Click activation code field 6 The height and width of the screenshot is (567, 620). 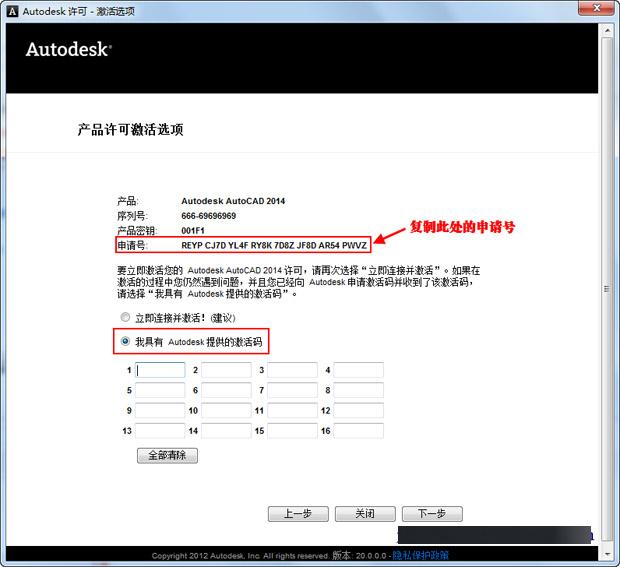pyautogui.click(x=226, y=390)
